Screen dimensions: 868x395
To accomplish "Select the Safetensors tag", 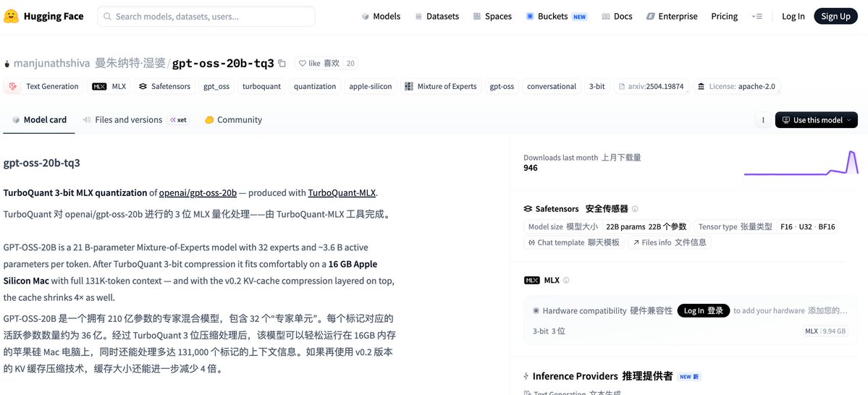I will pos(164,86).
